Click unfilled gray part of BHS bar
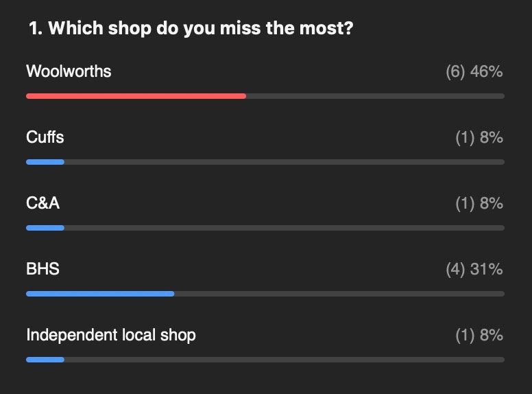 (x=339, y=294)
